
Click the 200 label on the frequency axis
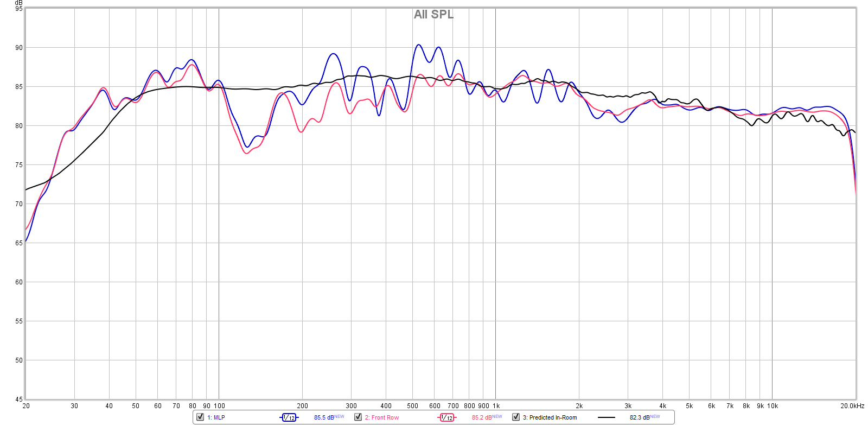click(303, 406)
